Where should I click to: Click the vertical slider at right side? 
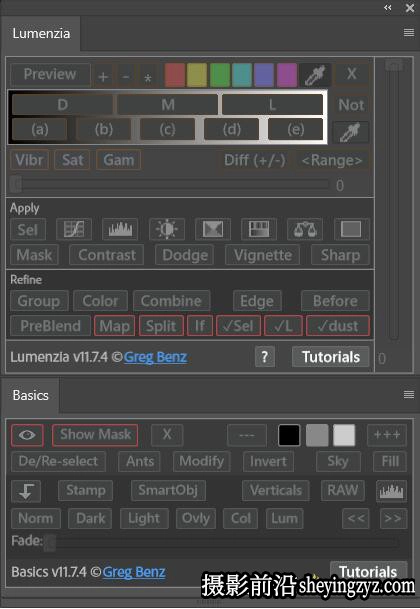pos(393,201)
